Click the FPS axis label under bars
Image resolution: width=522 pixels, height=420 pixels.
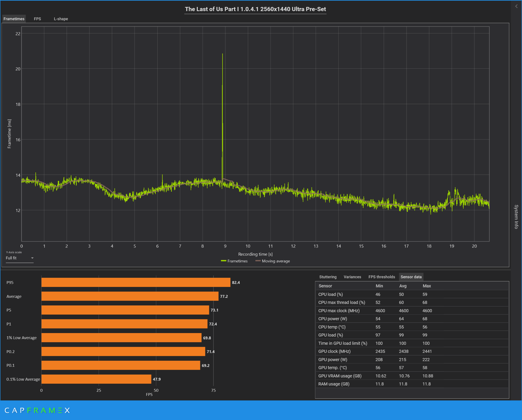point(149,394)
